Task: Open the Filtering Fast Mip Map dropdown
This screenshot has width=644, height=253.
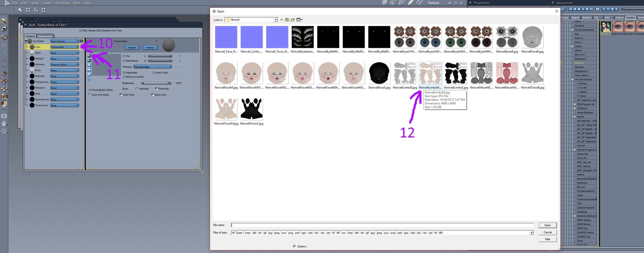Action: [x=152, y=67]
